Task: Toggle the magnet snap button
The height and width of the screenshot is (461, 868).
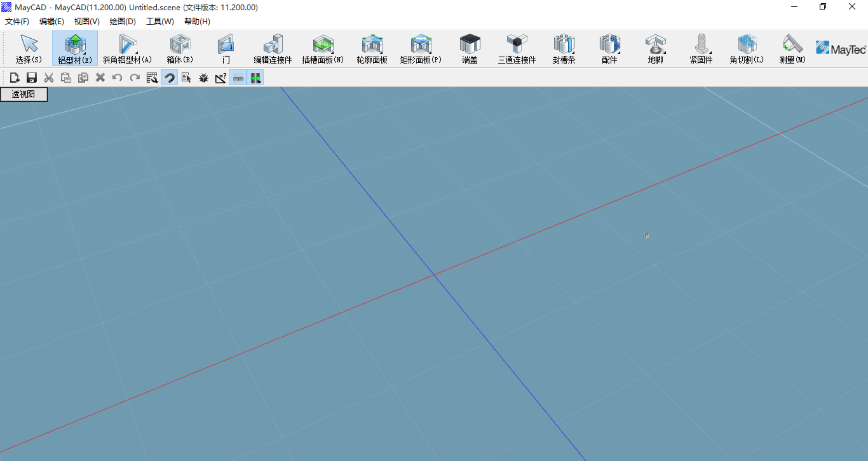Action: pyautogui.click(x=169, y=78)
